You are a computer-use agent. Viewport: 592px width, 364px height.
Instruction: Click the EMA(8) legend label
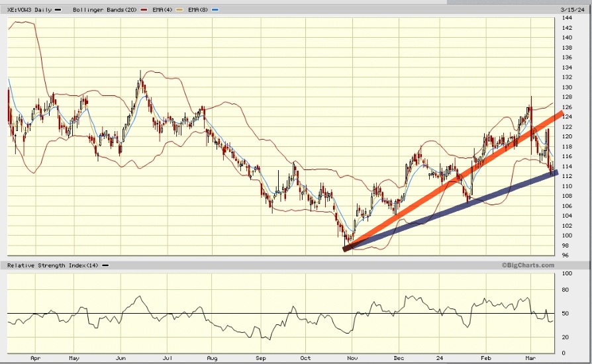point(198,10)
